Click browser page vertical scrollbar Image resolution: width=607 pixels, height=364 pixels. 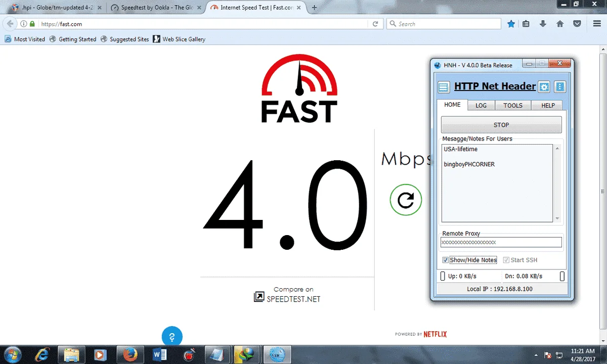click(602, 191)
